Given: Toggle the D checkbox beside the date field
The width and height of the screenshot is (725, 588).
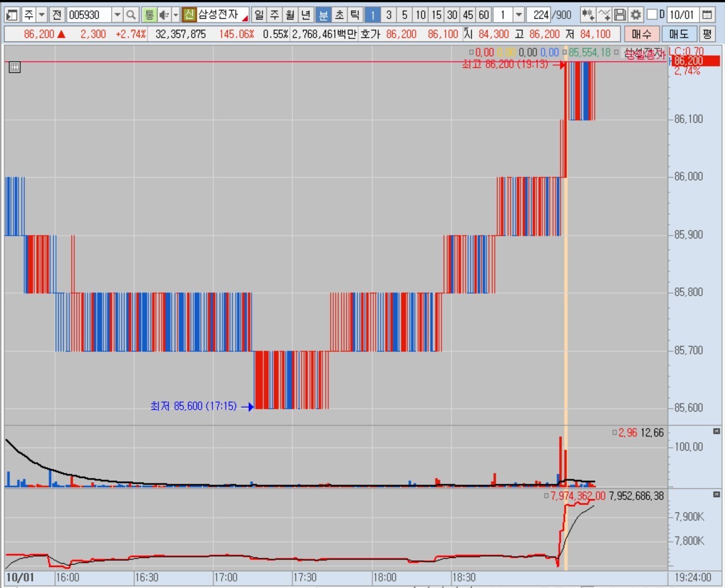Looking at the screenshot, I should tap(652, 14).
